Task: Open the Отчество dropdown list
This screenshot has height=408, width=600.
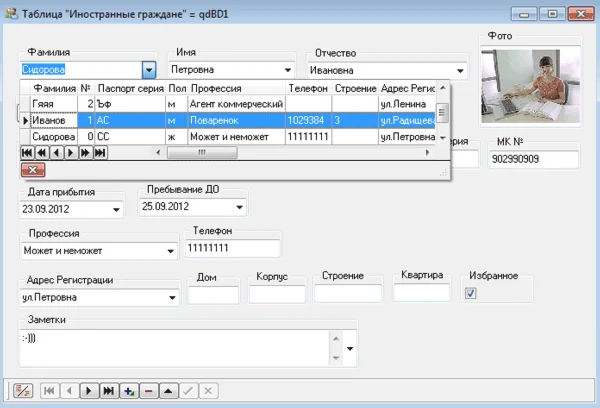Action: coord(461,71)
